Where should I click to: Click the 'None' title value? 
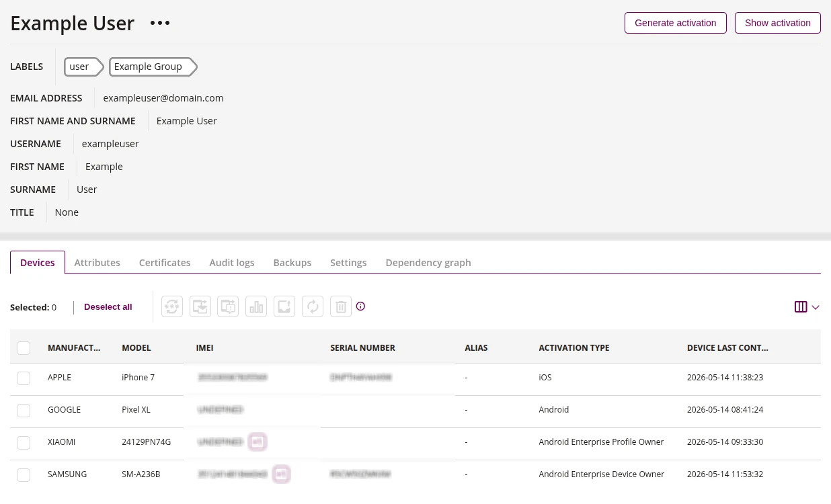(x=67, y=212)
